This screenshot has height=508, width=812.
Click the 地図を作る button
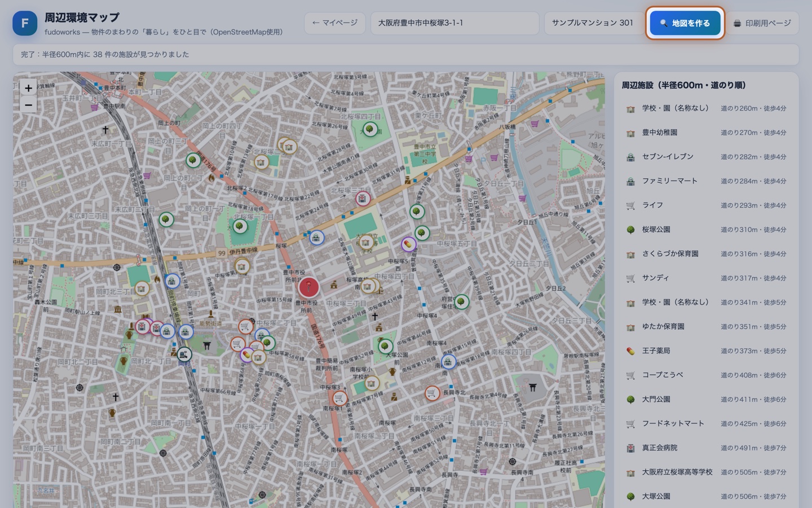[x=685, y=23]
